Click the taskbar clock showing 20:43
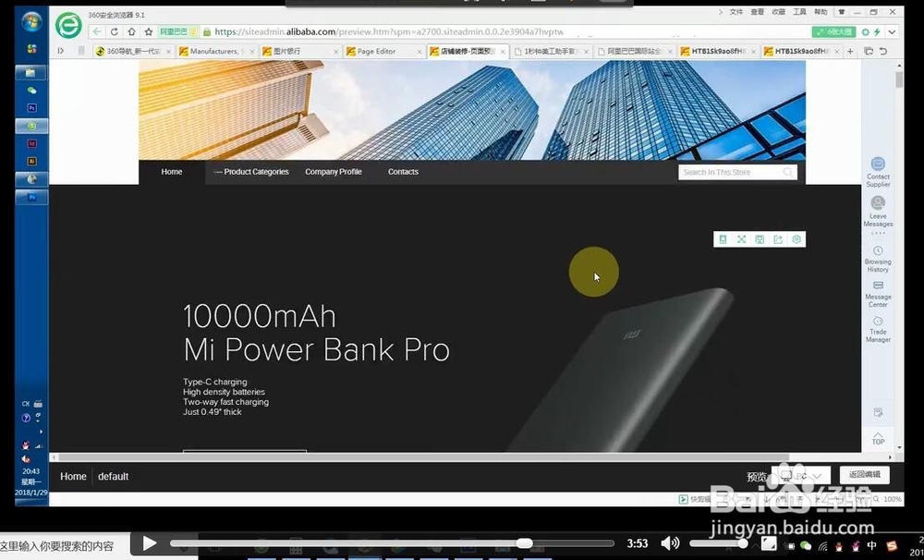Image resolution: width=924 pixels, height=560 pixels. pos(30,471)
